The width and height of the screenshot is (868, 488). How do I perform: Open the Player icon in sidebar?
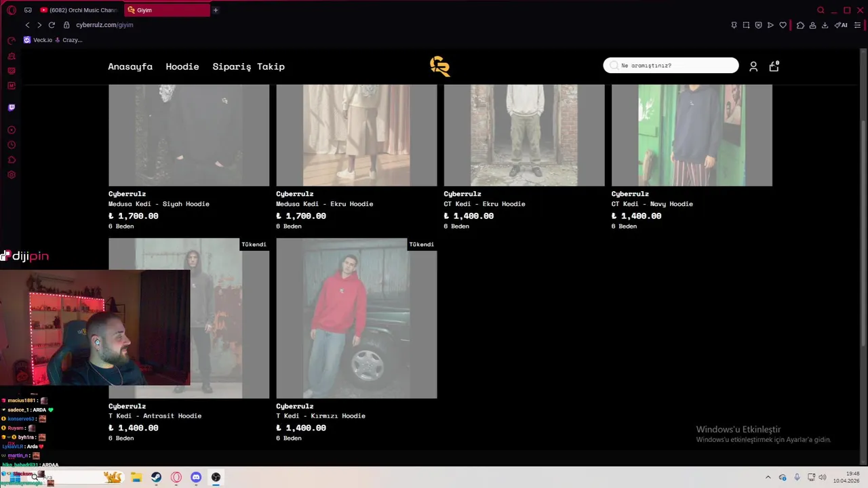click(12, 129)
